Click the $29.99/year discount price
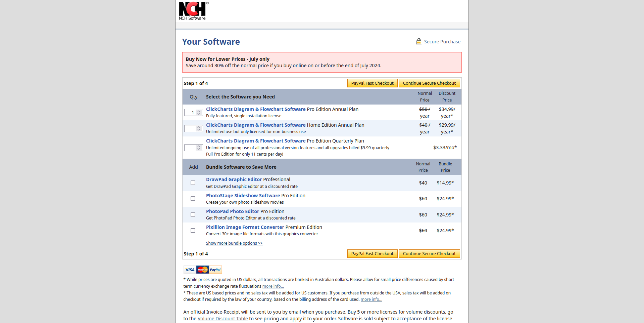 447,128
